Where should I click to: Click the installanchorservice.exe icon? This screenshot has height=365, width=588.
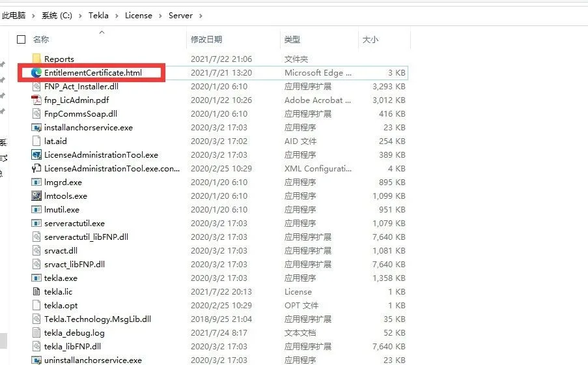coord(36,127)
